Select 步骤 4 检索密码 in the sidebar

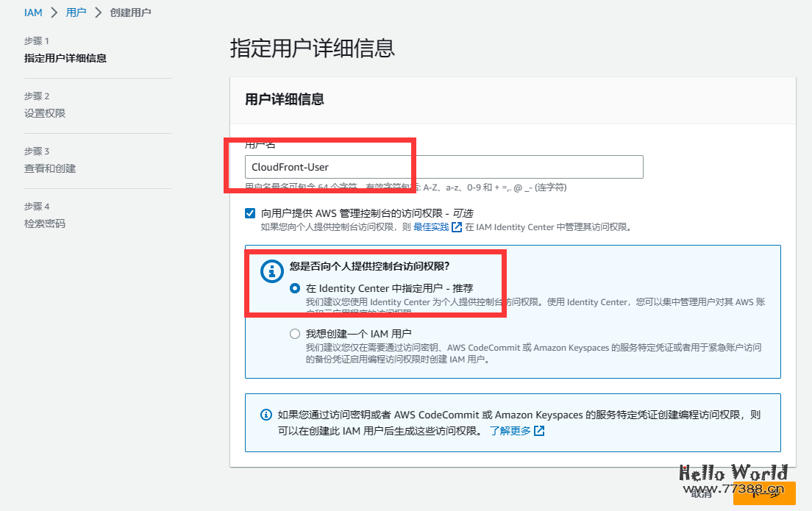click(x=44, y=215)
